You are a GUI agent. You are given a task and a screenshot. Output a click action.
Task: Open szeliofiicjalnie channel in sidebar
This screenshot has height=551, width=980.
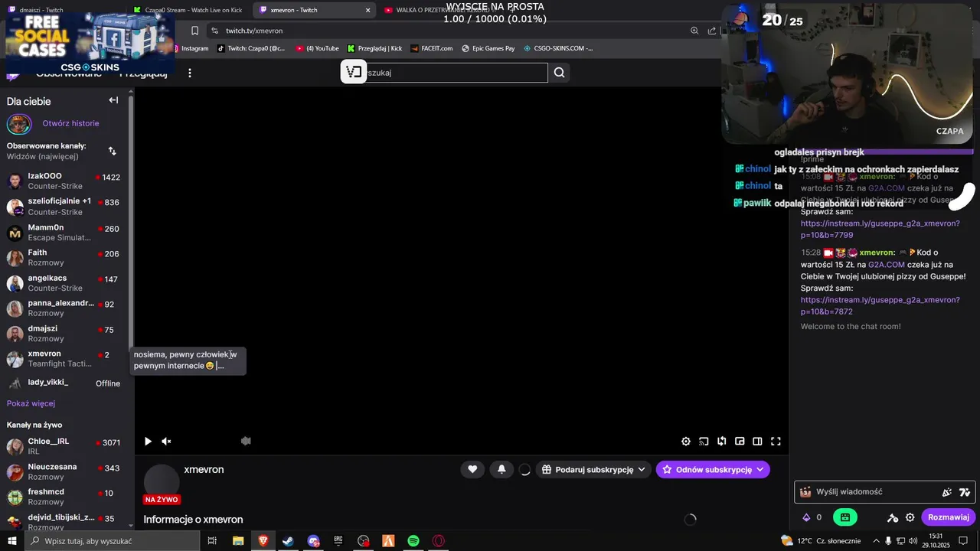pyautogui.click(x=65, y=207)
